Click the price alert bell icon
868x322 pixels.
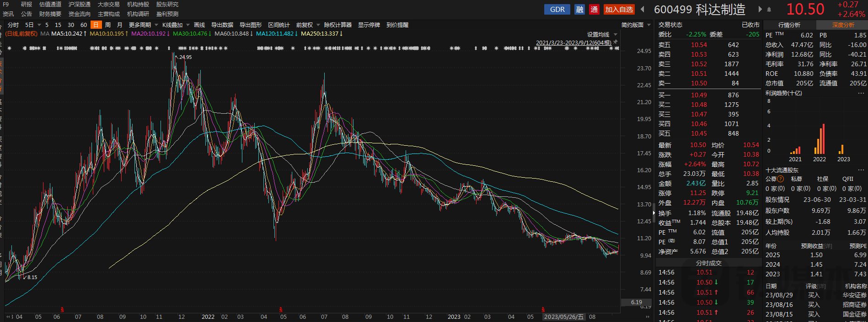(769, 10)
